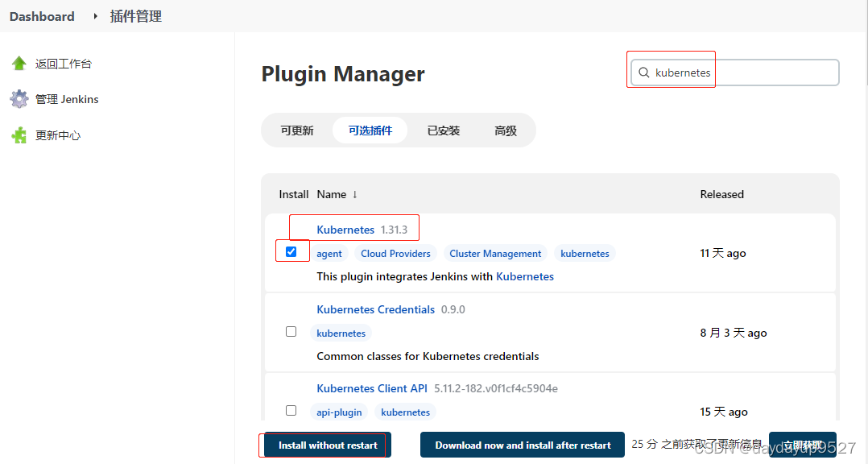Click the Install column header
The image size is (868, 464).
pyautogui.click(x=293, y=194)
